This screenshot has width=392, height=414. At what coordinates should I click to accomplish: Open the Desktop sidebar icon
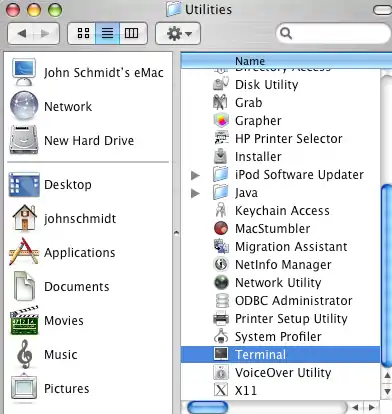(24, 184)
